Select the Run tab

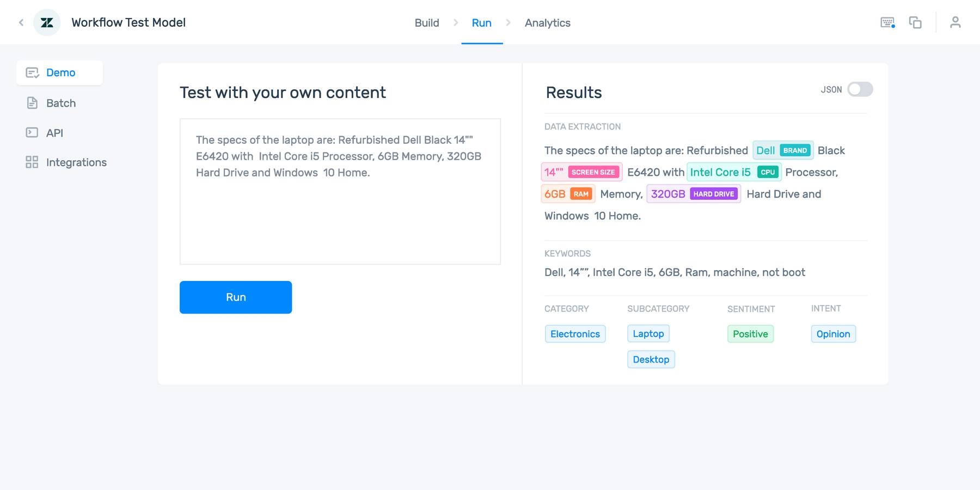click(x=481, y=23)
